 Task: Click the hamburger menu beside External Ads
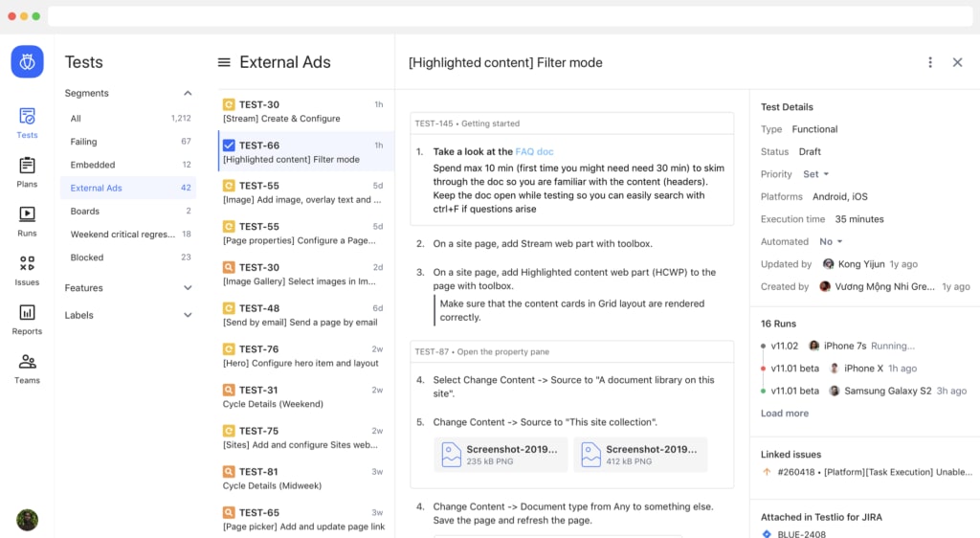224,62
